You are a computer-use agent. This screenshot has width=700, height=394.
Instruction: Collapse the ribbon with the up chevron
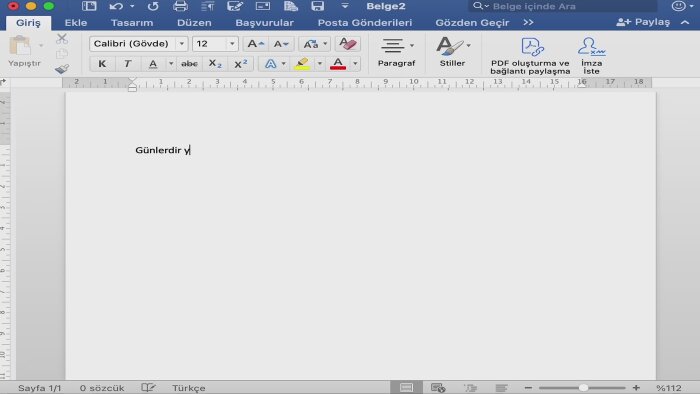[x=685, y=22]
